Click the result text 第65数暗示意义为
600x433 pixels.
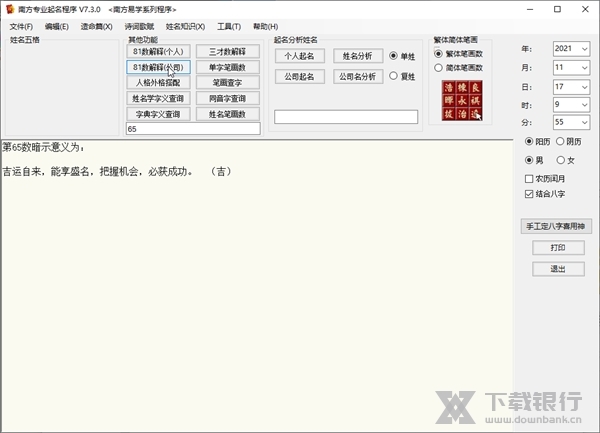pos(43,147)
